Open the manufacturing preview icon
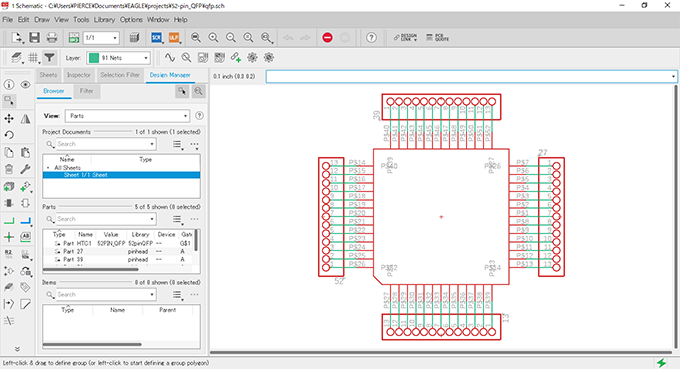 pos(134,38)
